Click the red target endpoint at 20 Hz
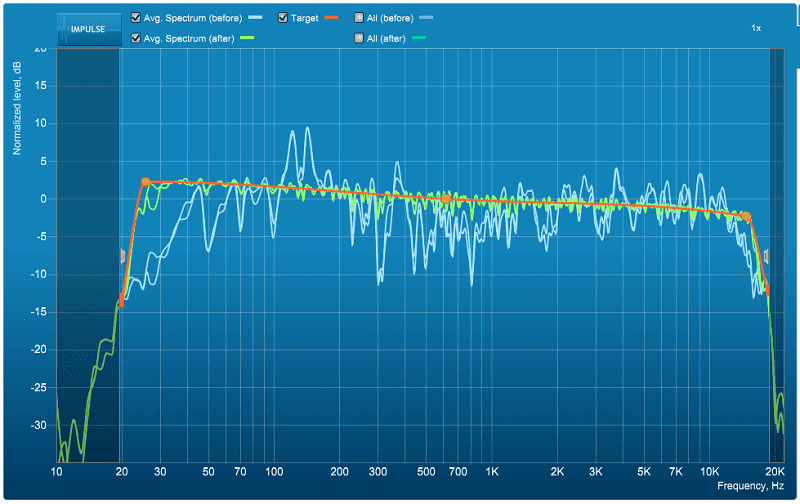Viewport: 800px width, 504px height. [x=121, y=300]
